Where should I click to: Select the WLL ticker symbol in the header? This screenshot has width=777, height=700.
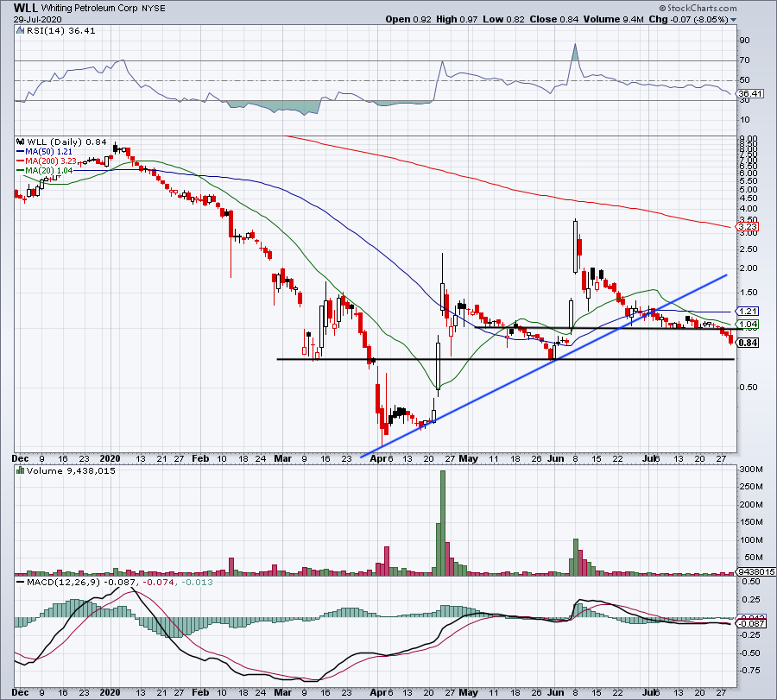(x=26, y=8)
